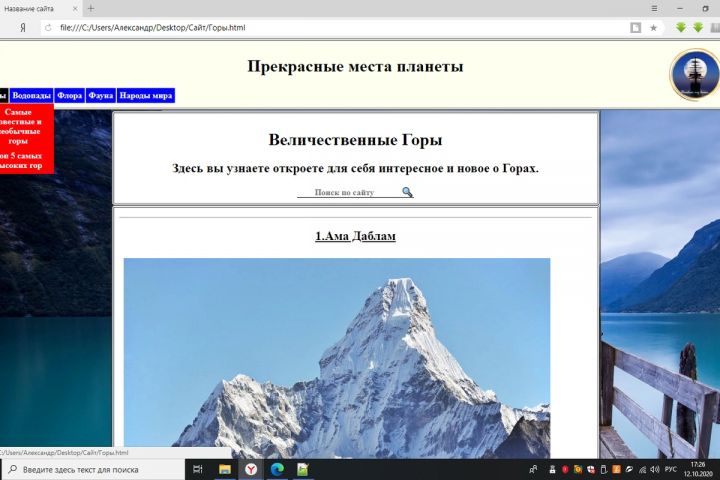Click the subtitle text 'Здесь вы узнаете откроете...'
This screenshot has width=720, height=480.
click(x=355, y=169)
